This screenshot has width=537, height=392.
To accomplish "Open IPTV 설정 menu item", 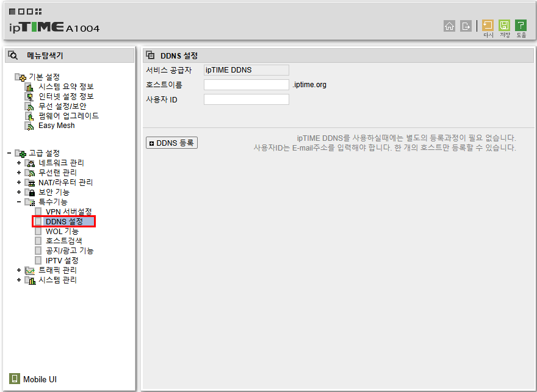I will [62, 260].
